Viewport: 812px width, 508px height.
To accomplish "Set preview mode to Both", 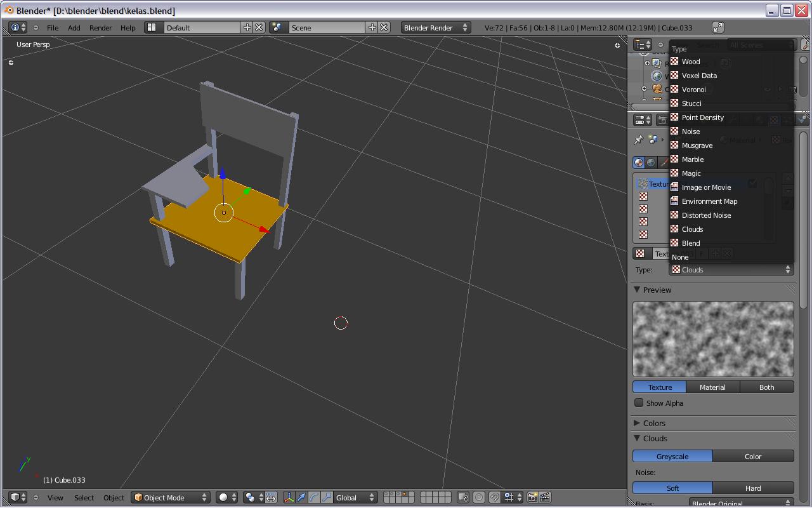I will click(x=767, y=387).
